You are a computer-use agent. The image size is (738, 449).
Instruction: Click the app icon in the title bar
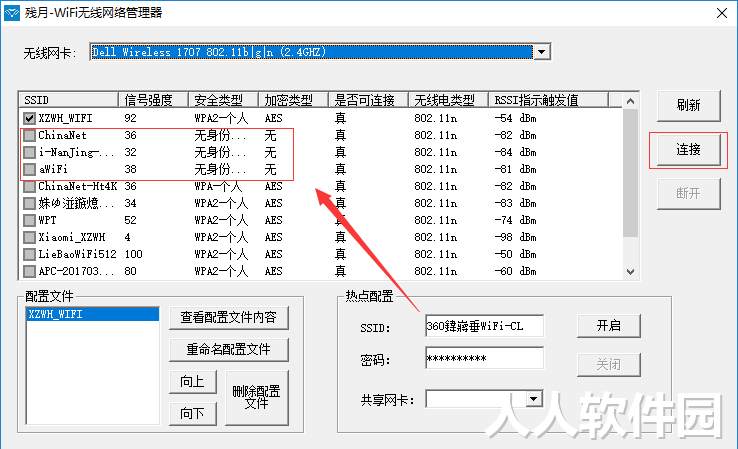pos(12,13)
